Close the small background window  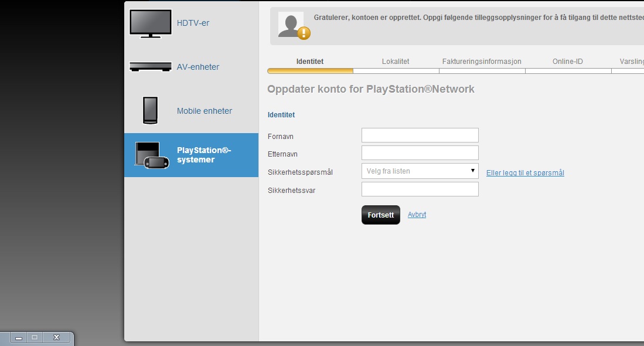[x=57, y=337]
